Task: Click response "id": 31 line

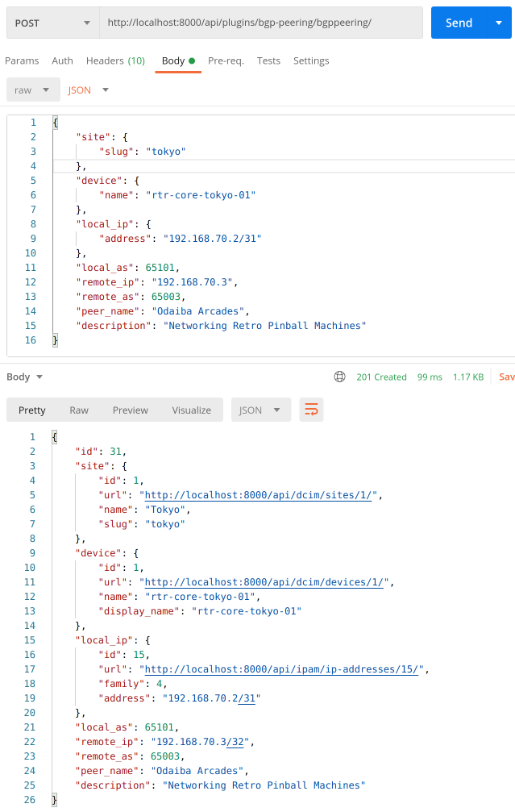Action: (101, 452)
